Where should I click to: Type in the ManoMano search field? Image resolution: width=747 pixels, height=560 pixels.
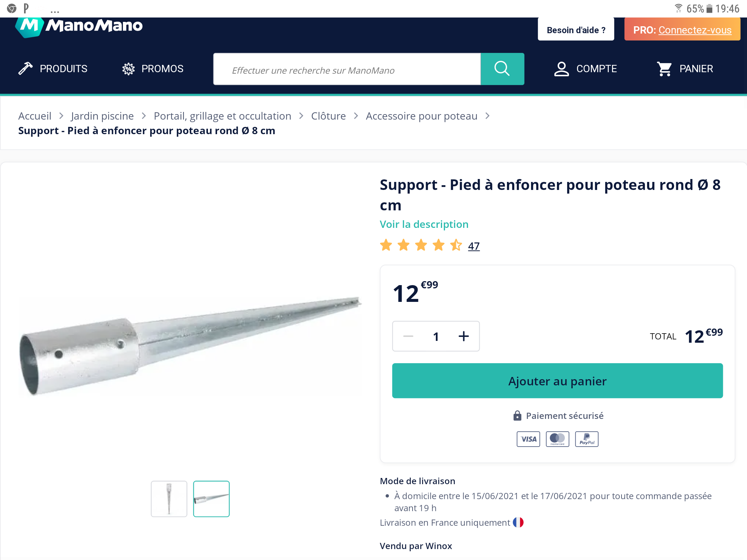pyautogui.click(x=347, y=70)
